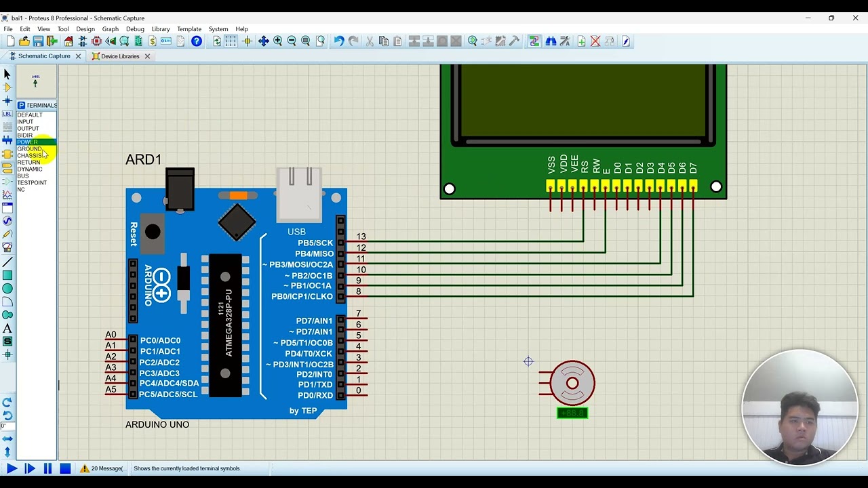
Task: Select the Component Mode tool in sidebar
Action: pyautogui.click(x=7, y=87)
